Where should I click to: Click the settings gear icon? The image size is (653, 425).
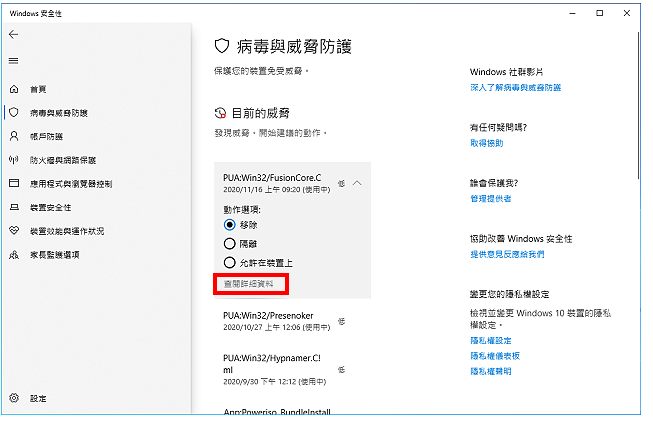14,398
